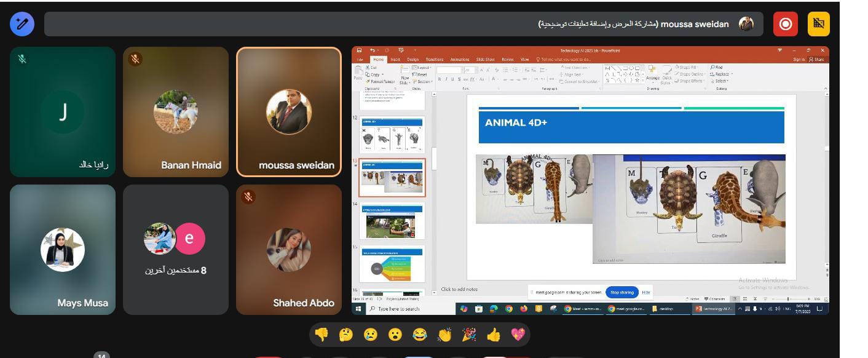This screenshot has height=358, width=868.
Task: Send the clapping hands emoji reaction
Action: (x=444, y=335)
